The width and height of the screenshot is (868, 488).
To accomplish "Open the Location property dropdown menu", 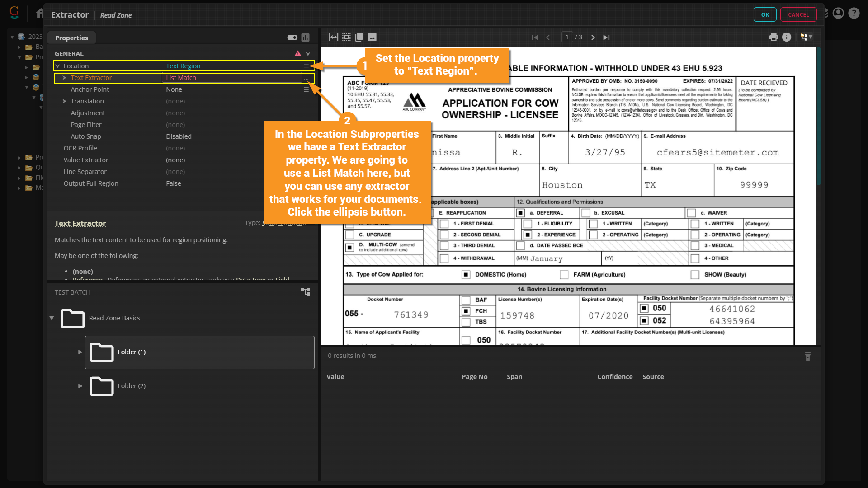I will pos(307,66).
